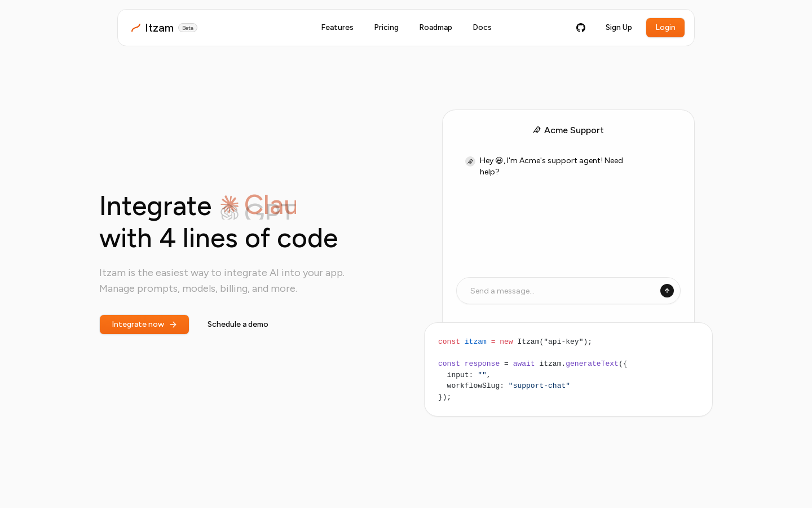Click the Itzam logo icon
This screenshot has height=508, width=812.
[x=136, y=28]
